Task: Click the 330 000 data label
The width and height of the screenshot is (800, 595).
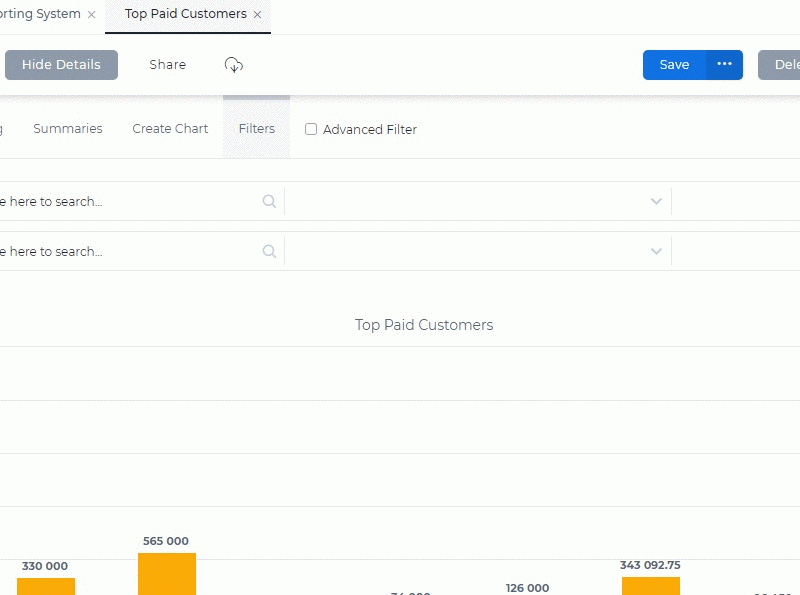Action: 45,566
